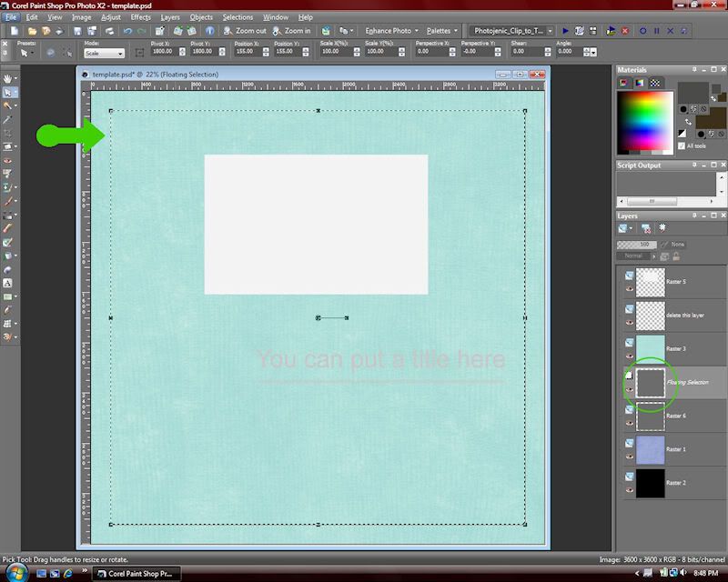Image resolution: width=728 pixels, height=582 pixels.
Task: Select the Text tool (A icon)
Action: [7, 283]
